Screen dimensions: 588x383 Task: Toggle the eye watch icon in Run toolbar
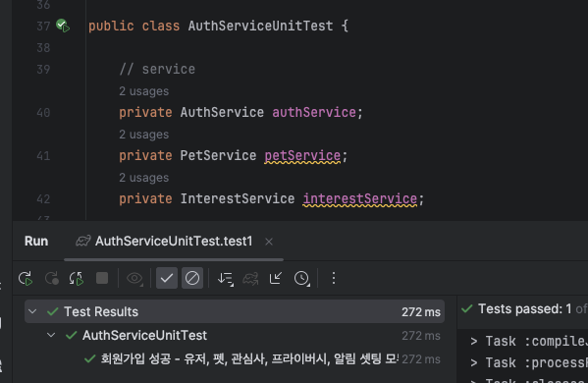(134, 278)
